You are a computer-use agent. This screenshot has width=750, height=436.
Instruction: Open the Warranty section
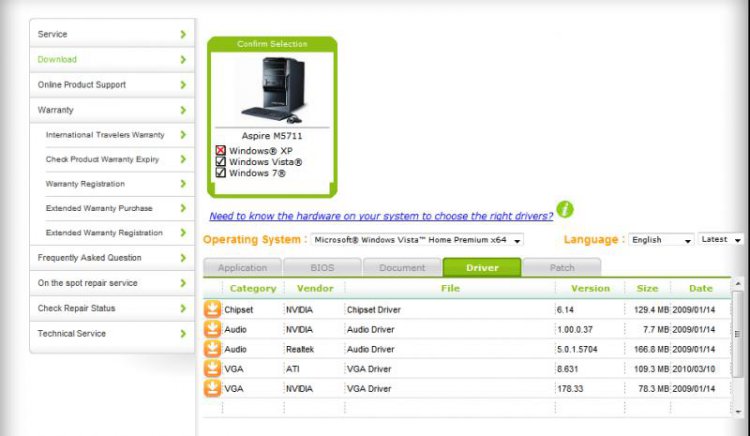pos(112,110)
